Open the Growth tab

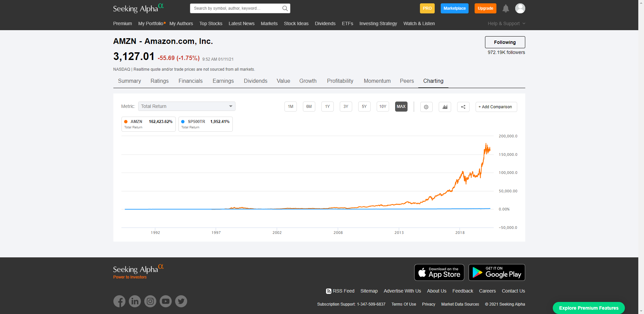click(x=308, y=81)
